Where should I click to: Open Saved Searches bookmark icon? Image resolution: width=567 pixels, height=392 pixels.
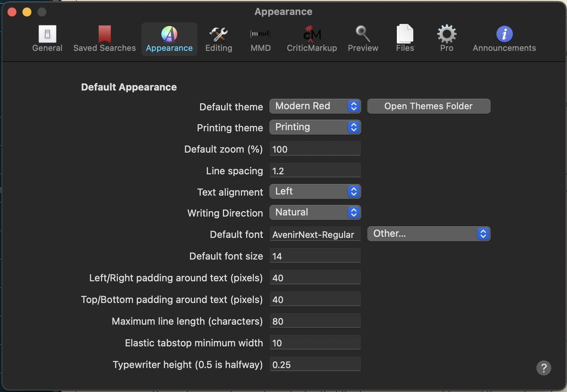coord(104,39)
